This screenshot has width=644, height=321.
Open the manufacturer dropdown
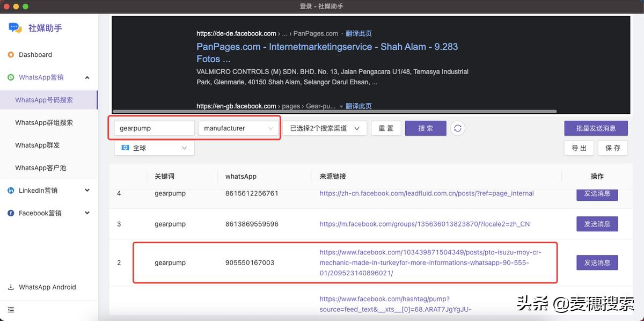pos(238,128)
